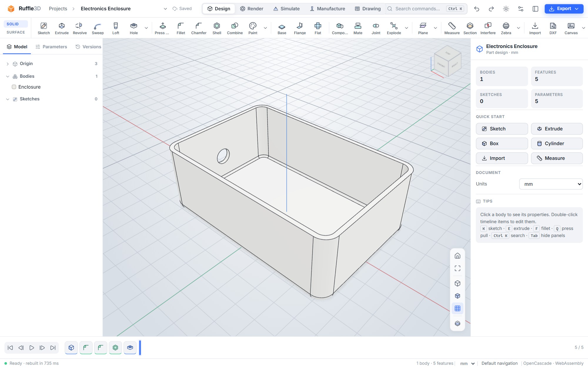Open the Projects breadcrumb link
This screenshot has height=368, width=588.
click(x=58, y=9)
